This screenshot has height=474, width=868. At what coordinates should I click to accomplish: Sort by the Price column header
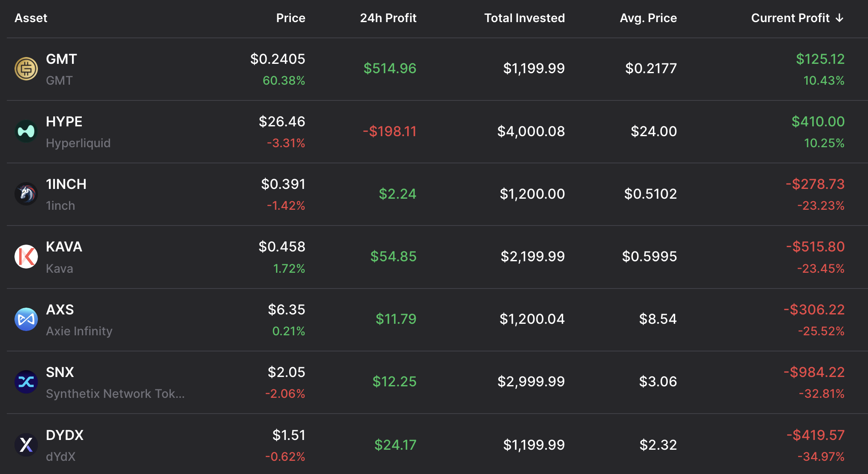pyautogui.click(x=290, y=18)
